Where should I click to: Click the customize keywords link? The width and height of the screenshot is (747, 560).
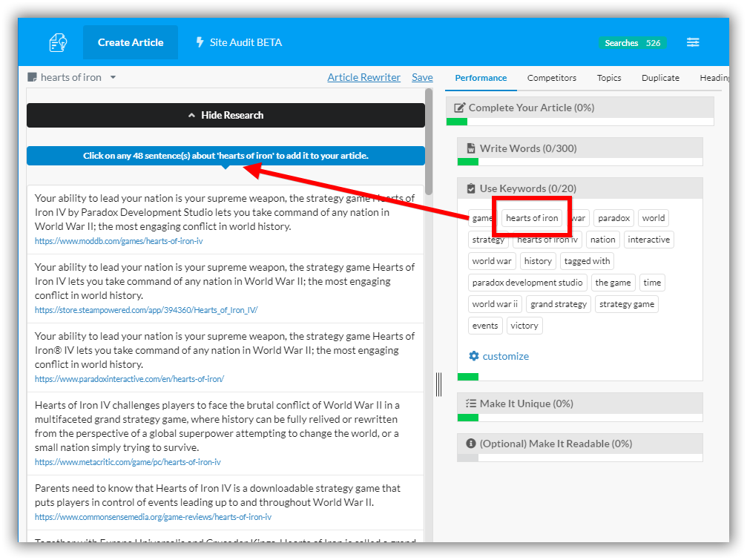(505, 356)
